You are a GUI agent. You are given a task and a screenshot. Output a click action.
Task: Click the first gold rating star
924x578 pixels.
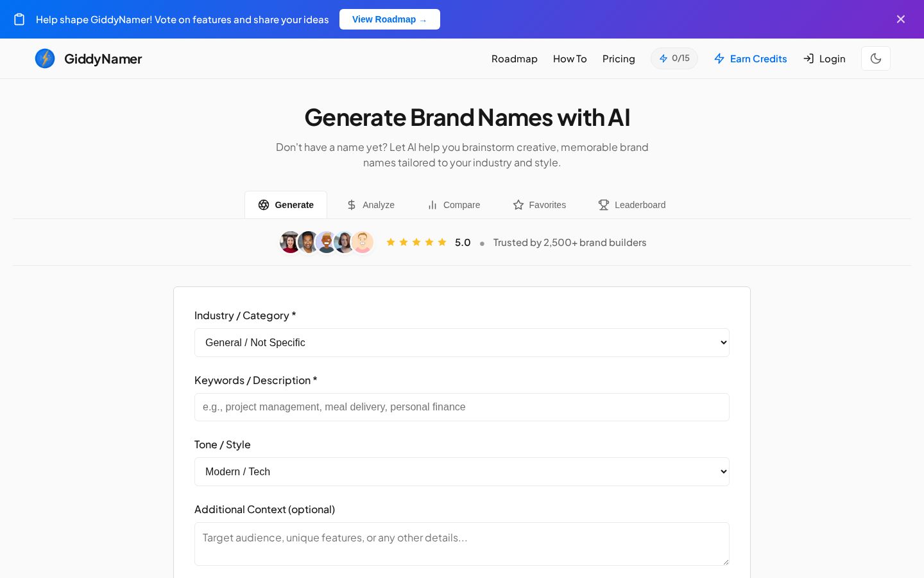tap(391, 242)
